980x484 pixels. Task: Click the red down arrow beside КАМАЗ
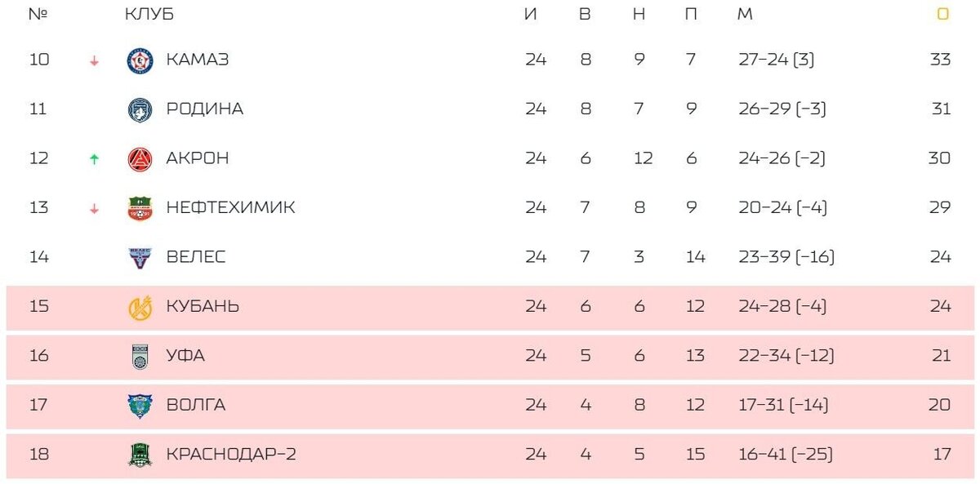tap(94, 60)
